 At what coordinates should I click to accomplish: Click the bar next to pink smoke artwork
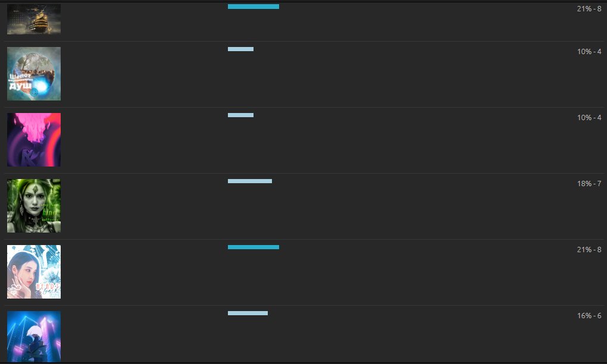(x=240, y=115)
